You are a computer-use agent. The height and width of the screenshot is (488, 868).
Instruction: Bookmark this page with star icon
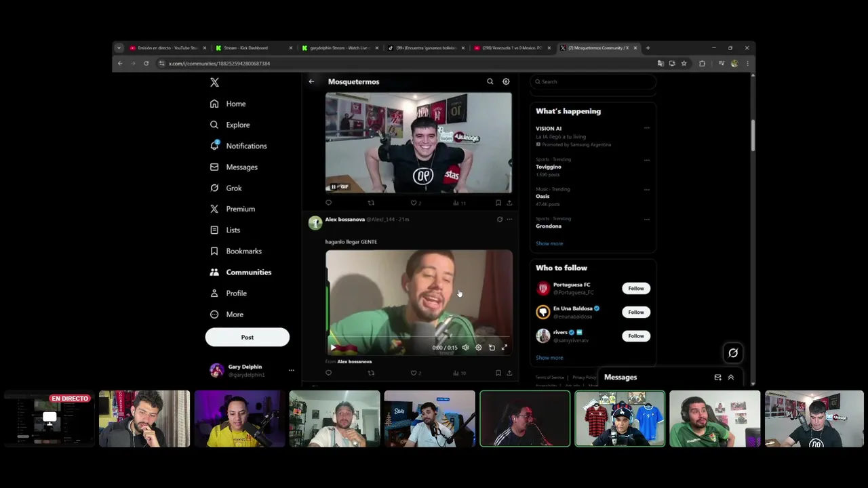pyautogui.click(x=684, y=63)
